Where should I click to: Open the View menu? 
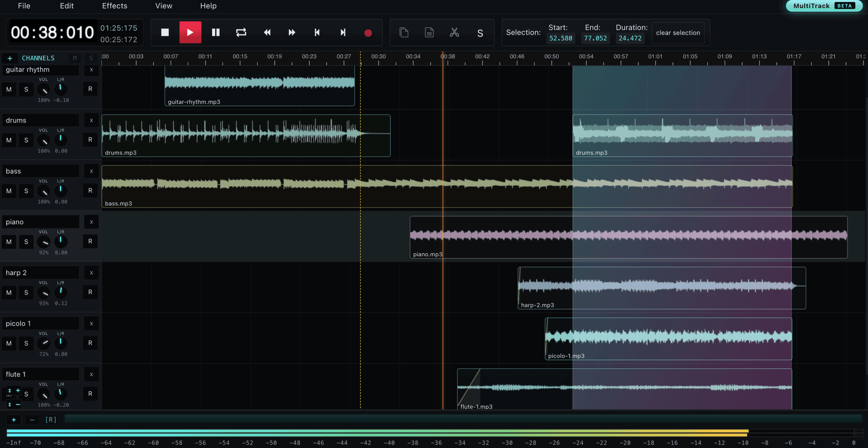coord(164,6)
